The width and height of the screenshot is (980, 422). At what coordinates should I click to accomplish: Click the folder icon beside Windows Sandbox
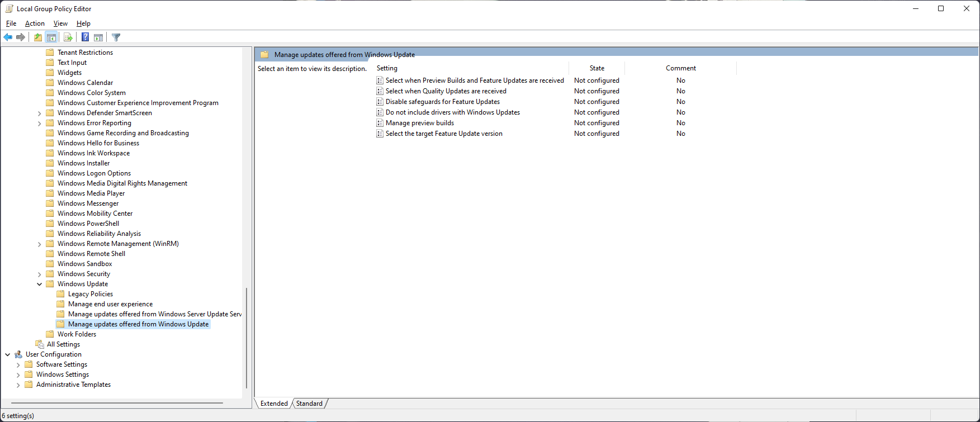point(50,264)
